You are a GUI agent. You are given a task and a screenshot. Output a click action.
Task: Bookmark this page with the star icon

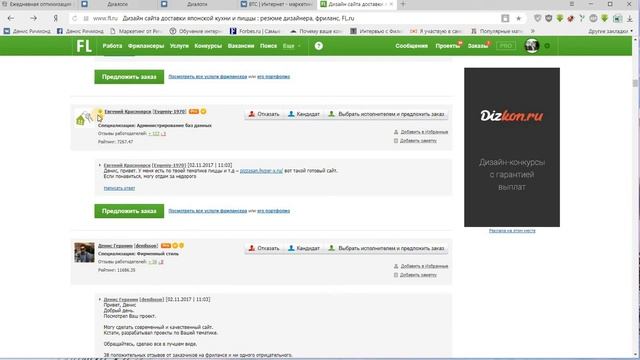(x=518, y=18)
